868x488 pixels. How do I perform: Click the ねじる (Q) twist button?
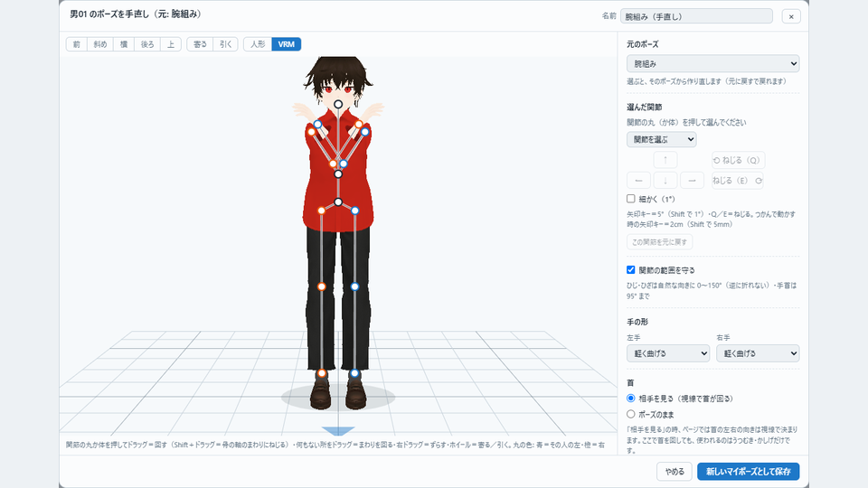pyautogui.click(x=738, y=160)
